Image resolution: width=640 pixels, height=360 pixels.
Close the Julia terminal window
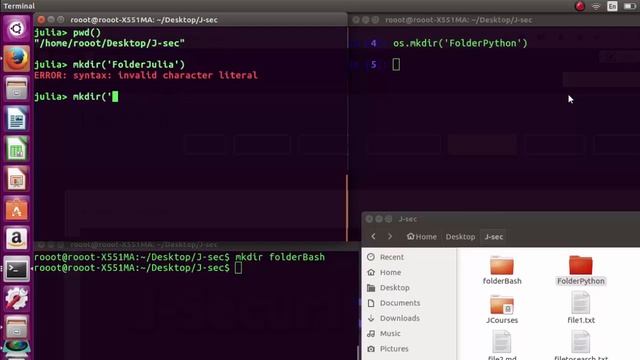point(41,20)
